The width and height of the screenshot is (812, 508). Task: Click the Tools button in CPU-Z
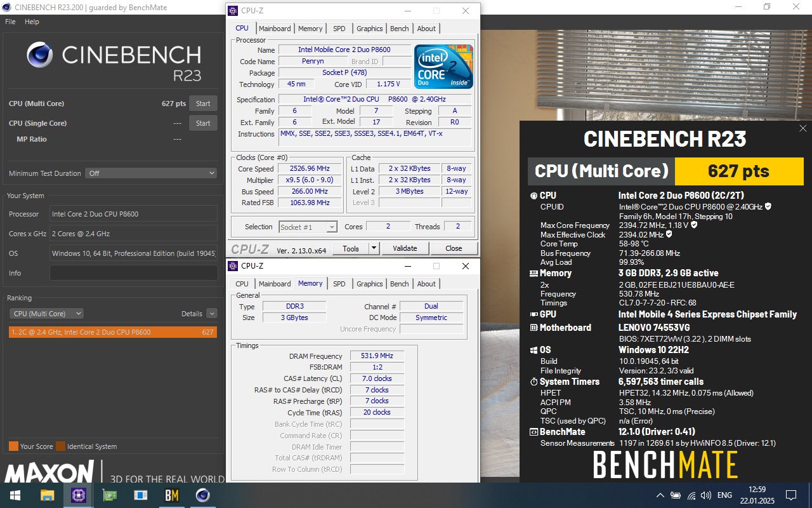[x=351, y=248]
